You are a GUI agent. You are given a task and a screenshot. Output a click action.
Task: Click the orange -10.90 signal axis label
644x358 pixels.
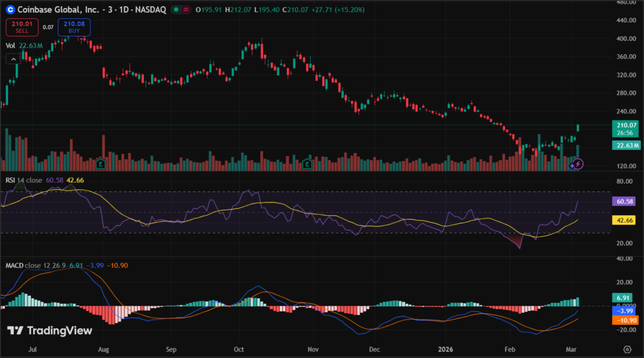coord(627,320)
